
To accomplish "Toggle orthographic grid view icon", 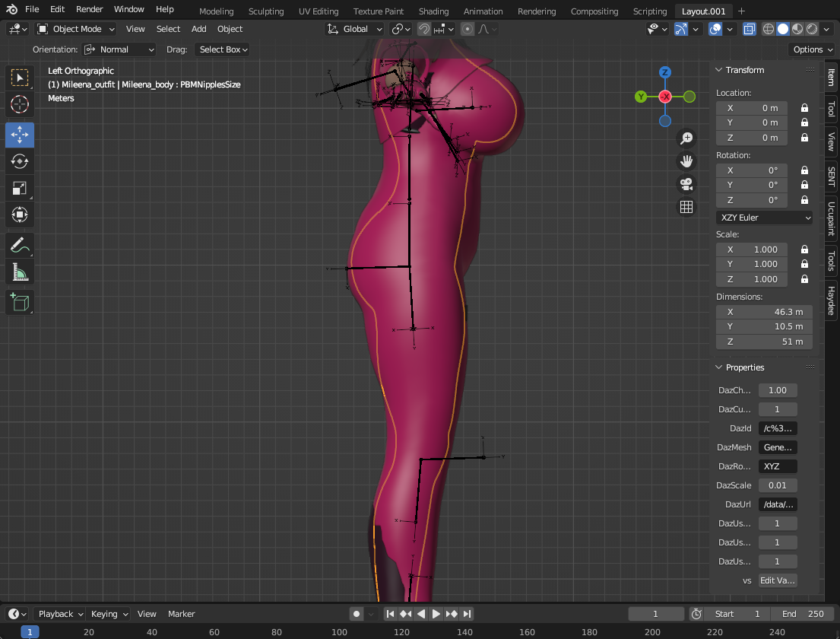I will 686,207.
